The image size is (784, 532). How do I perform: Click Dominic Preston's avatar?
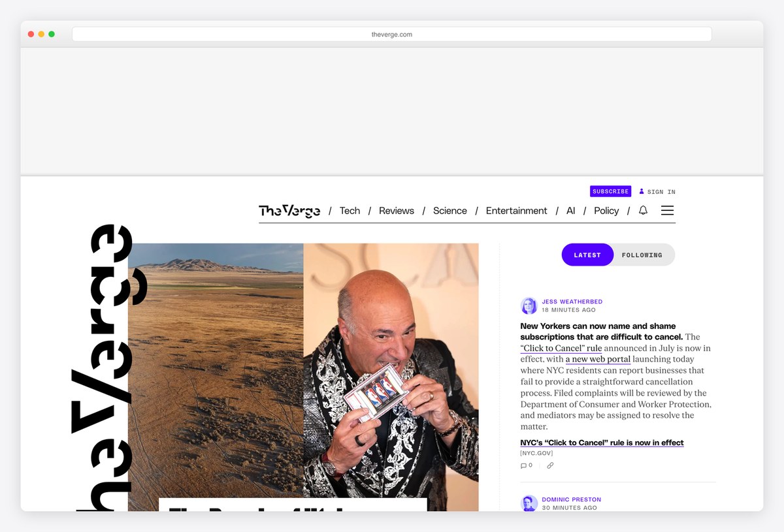[x=529, y=503]
